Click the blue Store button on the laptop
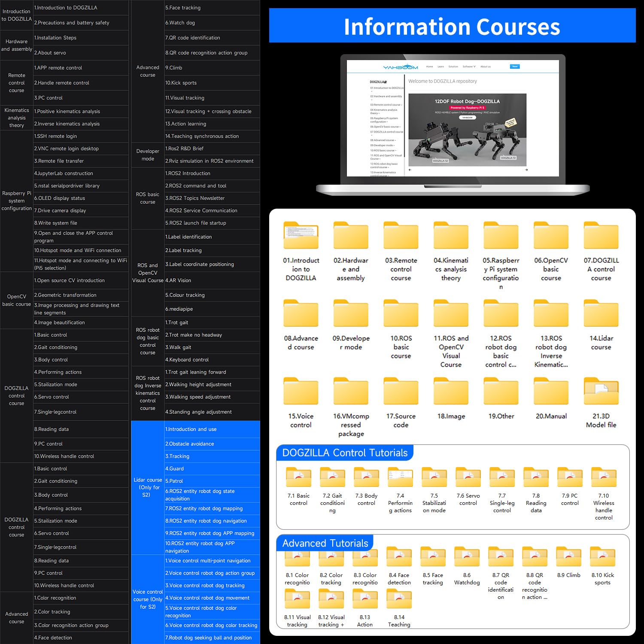644x644 pixels. 515,67
